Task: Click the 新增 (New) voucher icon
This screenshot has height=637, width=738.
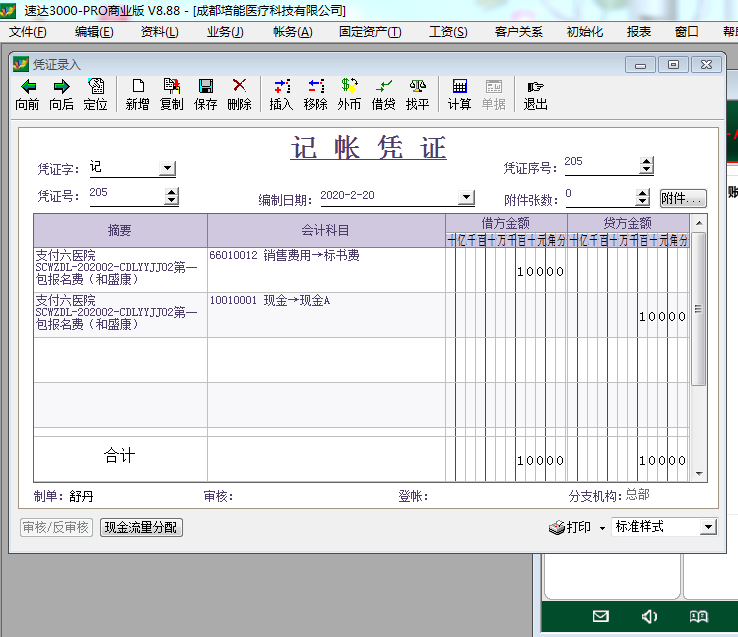Action: tap(137, 94)
